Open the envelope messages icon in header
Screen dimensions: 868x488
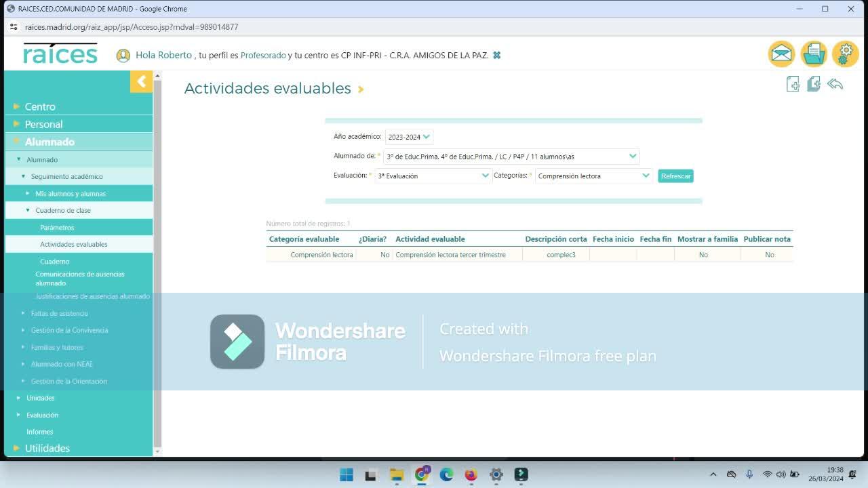click(781, 54)
